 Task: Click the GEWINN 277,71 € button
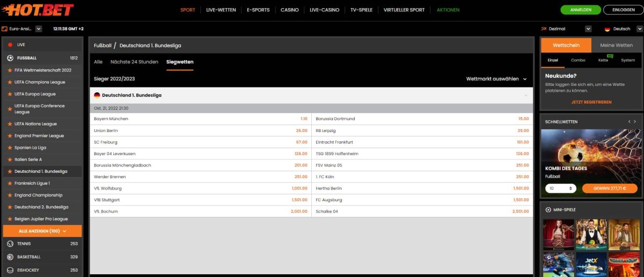click(609, 188)
